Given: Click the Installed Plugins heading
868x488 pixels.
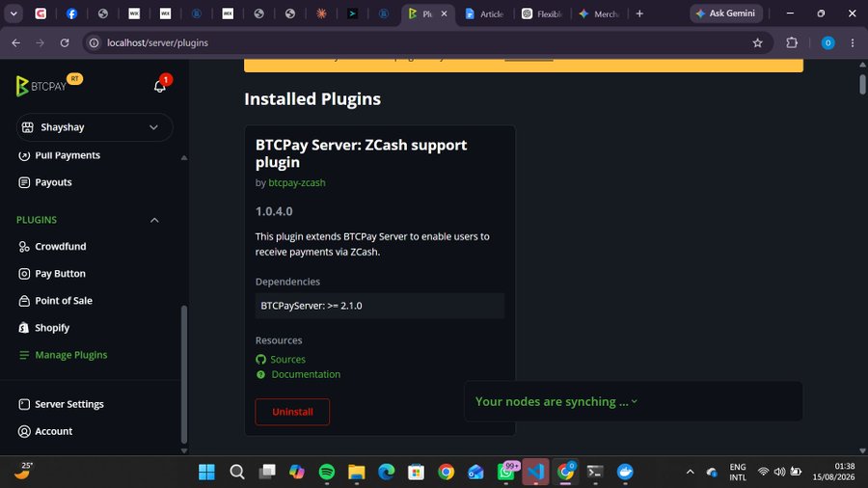Looking at the screenshot, I should coord(312,99).
